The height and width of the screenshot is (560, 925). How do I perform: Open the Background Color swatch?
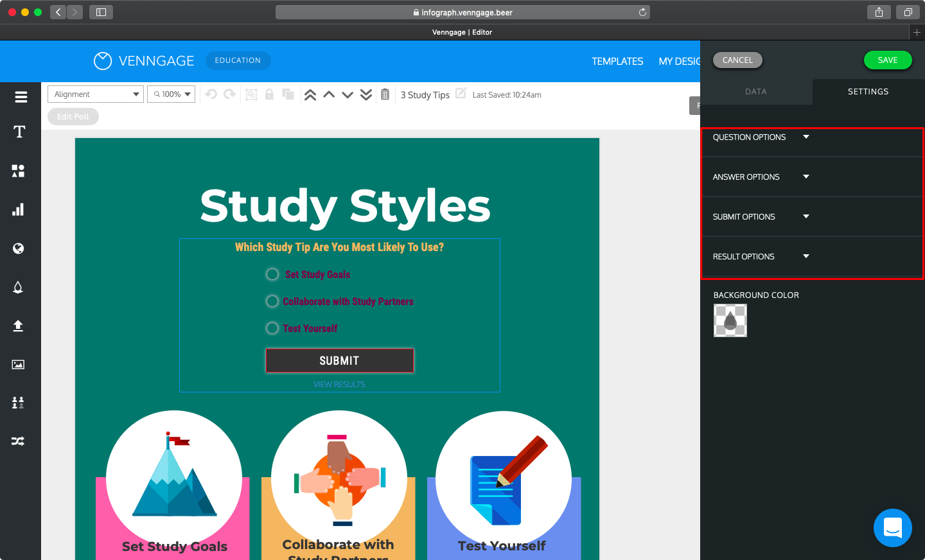coord(730,319)
